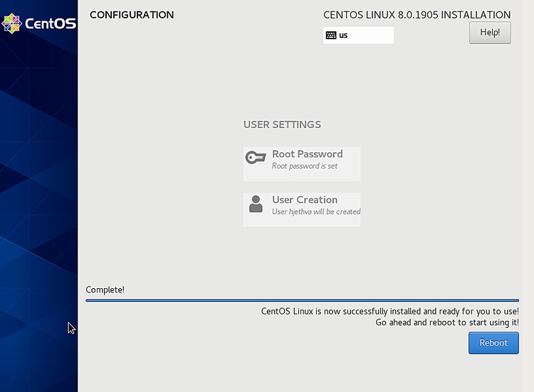Click the CONFIGURATION heading
The width and height of the screenshot is (534, 392).
(132, 14)
